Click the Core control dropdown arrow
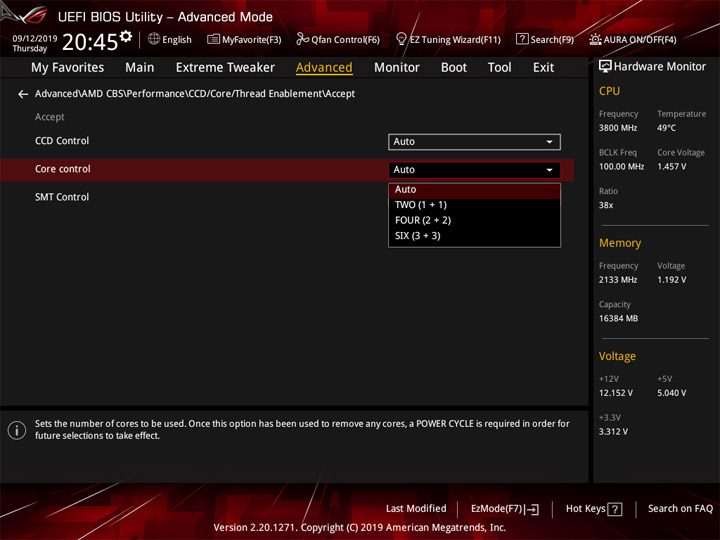This screenshot has height=540, width=720. (x=549, y=170)
